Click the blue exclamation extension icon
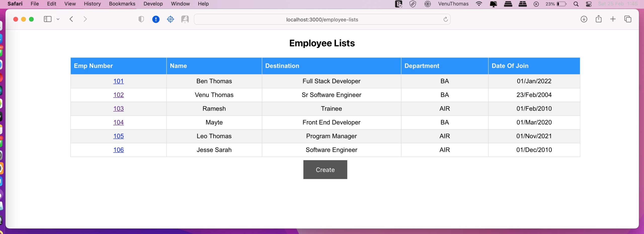 tap(156, 19)
